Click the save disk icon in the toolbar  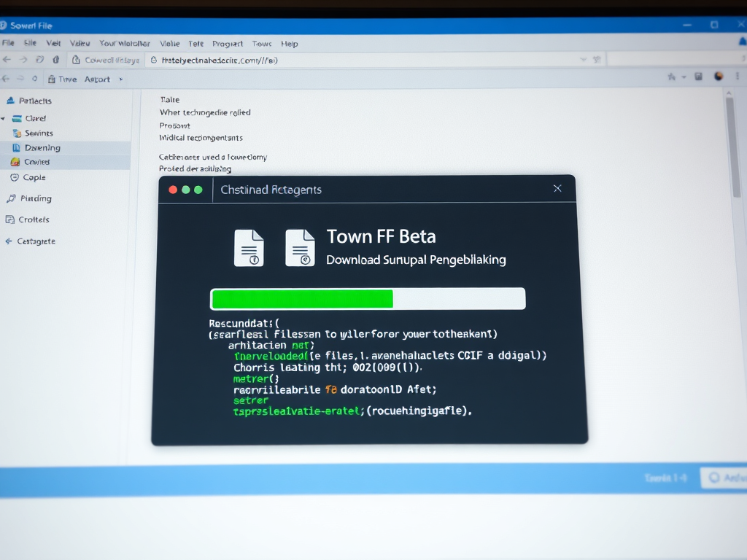tap(698, 77)
